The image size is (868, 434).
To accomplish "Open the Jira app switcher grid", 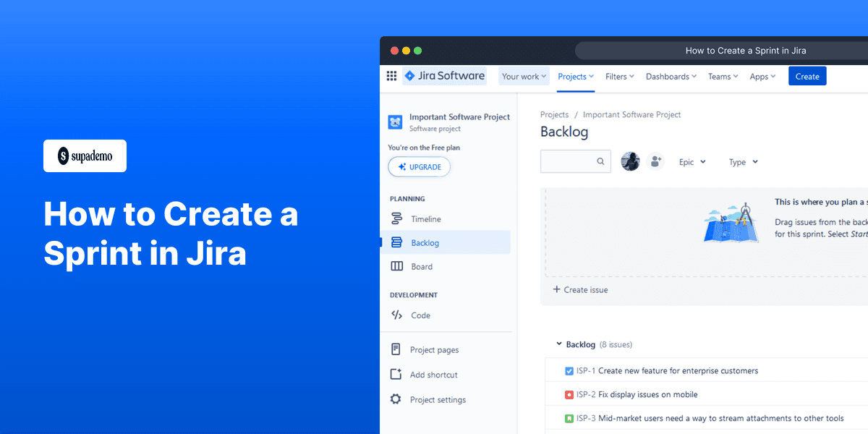I will click(x=391, y=76).
